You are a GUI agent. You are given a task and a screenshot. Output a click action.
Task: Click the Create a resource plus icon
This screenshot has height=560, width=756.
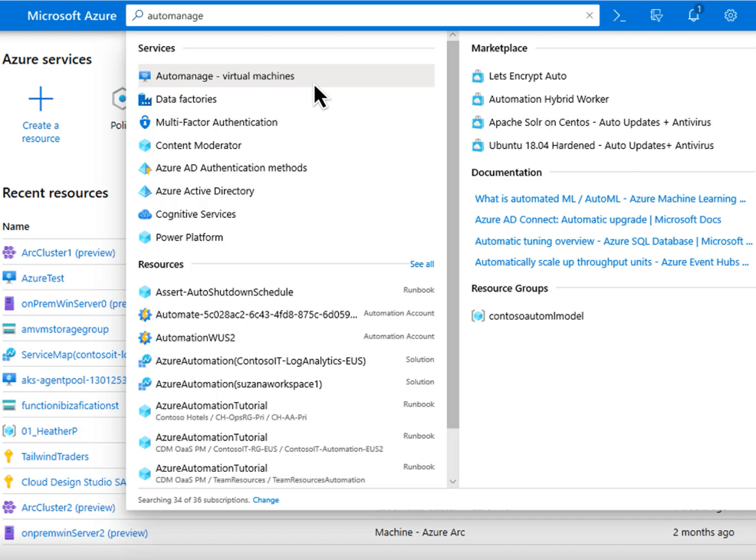(x=41, y=99)
